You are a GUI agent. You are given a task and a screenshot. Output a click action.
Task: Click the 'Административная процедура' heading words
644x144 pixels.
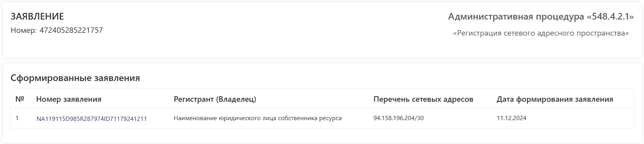(516, 17)
